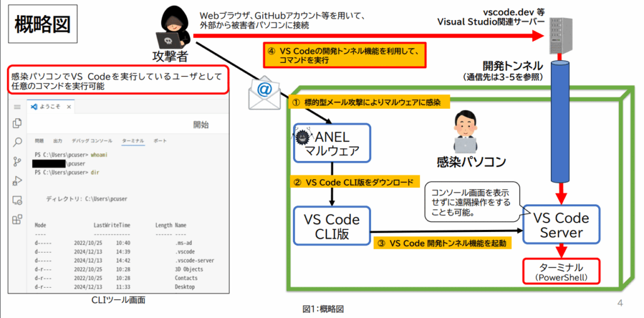Click the Length column header
Image resolution: width=644 pixels, height=318 pixels.
click(x=164, y=225)
